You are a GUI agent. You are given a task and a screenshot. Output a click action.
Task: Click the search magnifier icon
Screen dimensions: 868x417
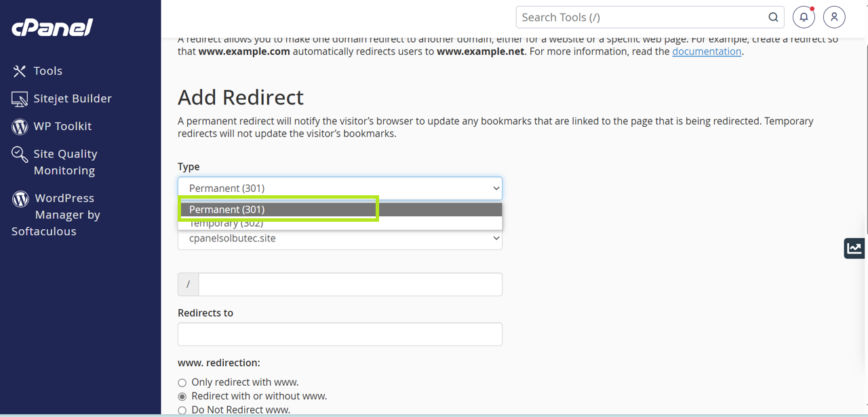pos(773,18)
